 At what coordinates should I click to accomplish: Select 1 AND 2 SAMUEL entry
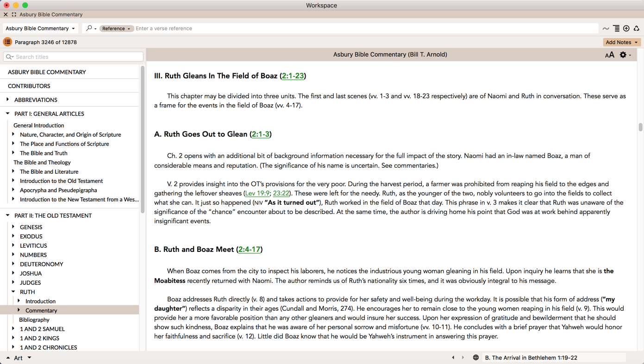coord(42,329)
